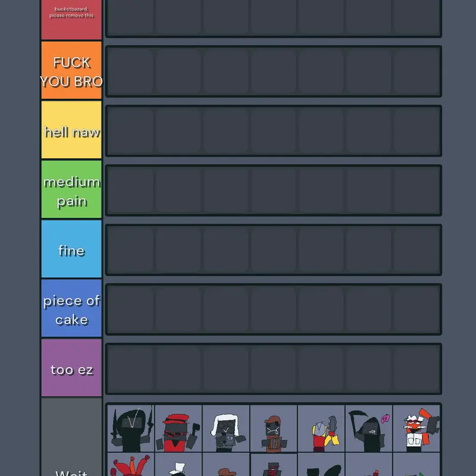Click the orange "FUCK YOU BRO" tier label
Screen dimensions: 476x476
pyautogui.click(x=71, y=70)
